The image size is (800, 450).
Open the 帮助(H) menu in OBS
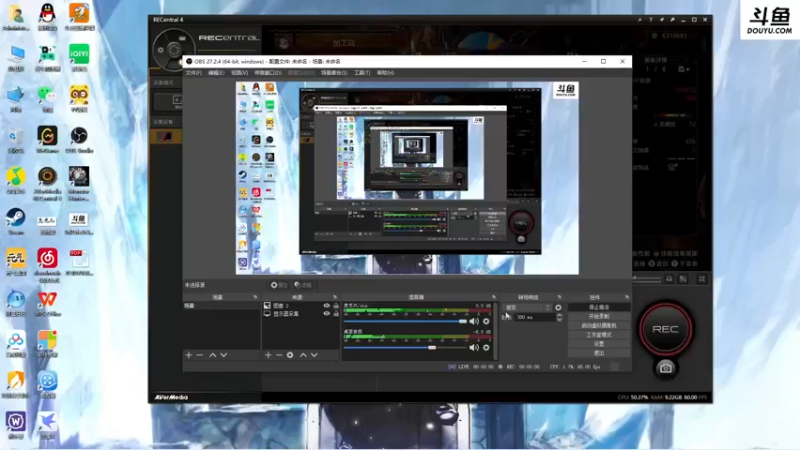(x=385, y=73)
